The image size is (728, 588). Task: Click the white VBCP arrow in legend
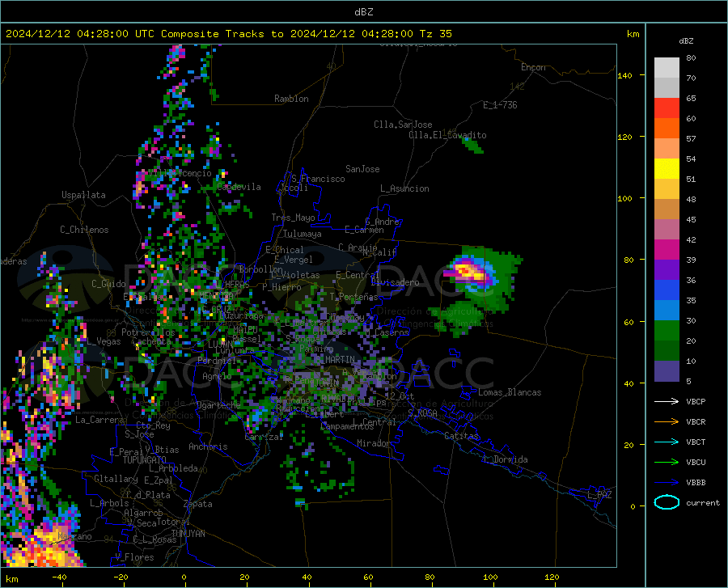[x=667, y=401]
